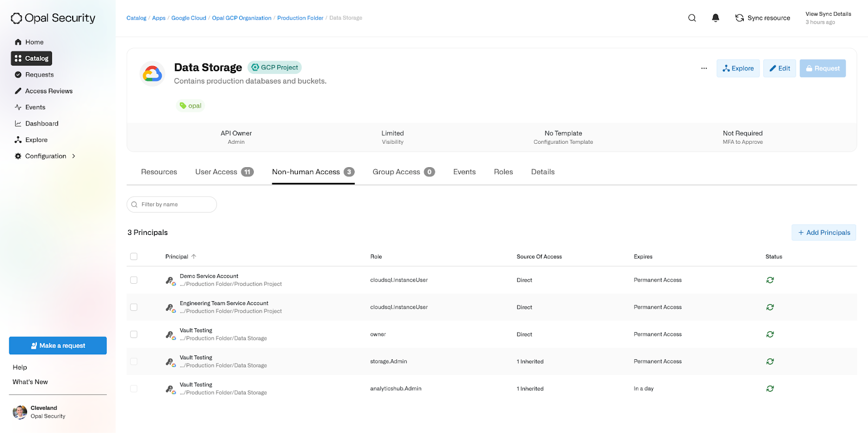This screenshot has height=433, width=868.
Task: Click the Cleveland user avatar
Action: (x=20, y=412)
